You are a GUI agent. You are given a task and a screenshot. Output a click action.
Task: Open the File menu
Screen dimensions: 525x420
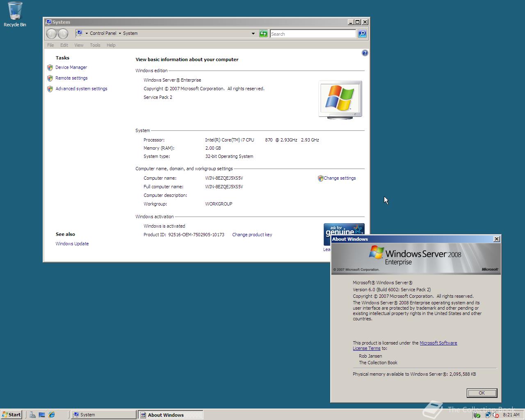point(50,45)
